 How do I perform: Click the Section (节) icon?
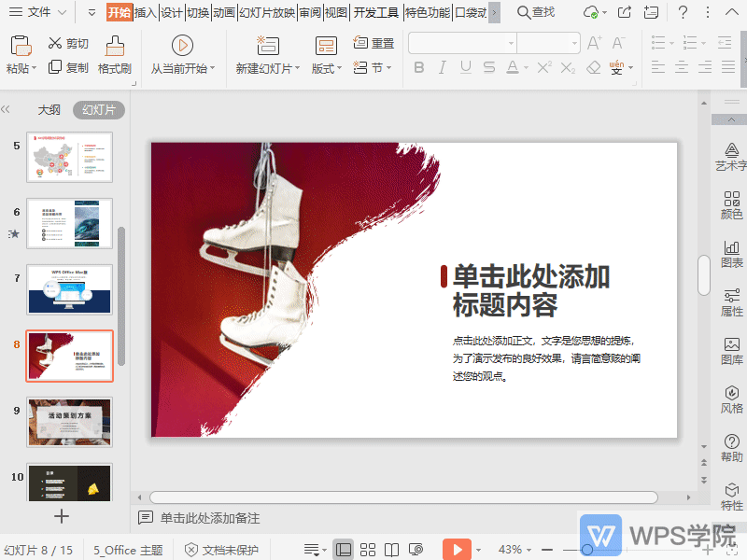tap(360, 67)
